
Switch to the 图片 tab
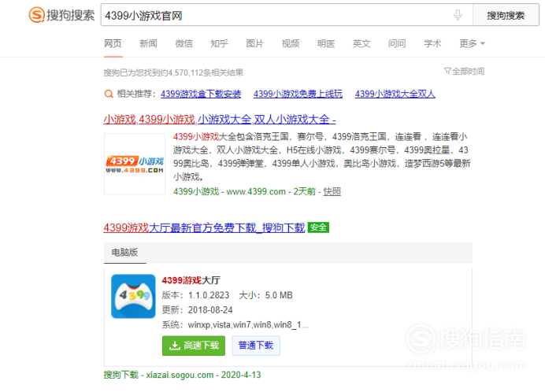(x=254, y=43)
